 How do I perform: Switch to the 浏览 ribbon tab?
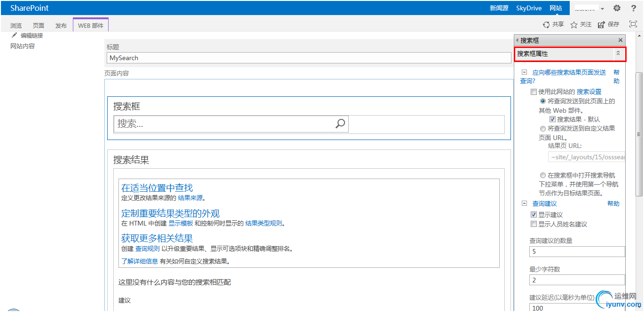[x=16, y=25]
